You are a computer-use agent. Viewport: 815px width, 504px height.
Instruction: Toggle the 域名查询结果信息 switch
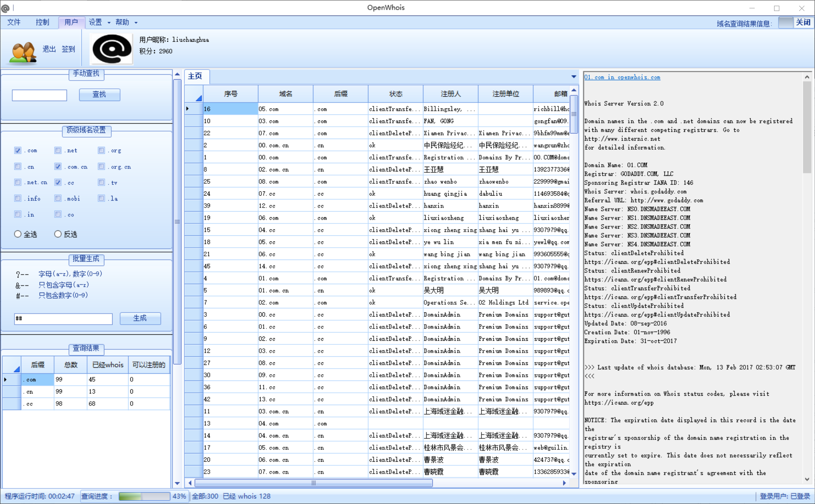click(x=795, y=22)
